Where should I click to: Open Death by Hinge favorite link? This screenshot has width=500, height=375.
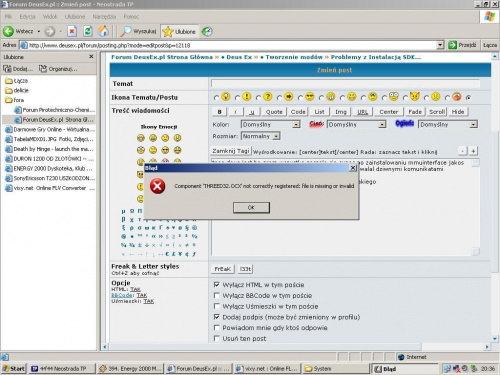(50, 149)
